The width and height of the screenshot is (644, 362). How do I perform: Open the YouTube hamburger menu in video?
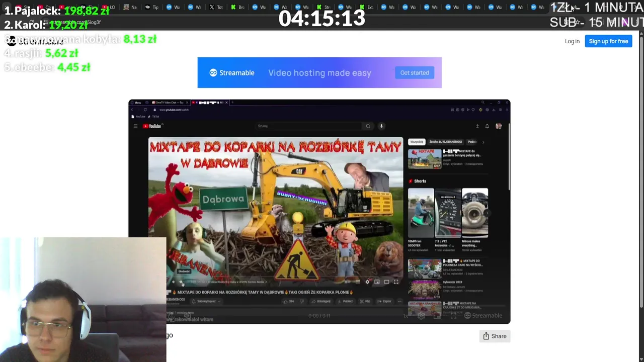coord(135,126)
